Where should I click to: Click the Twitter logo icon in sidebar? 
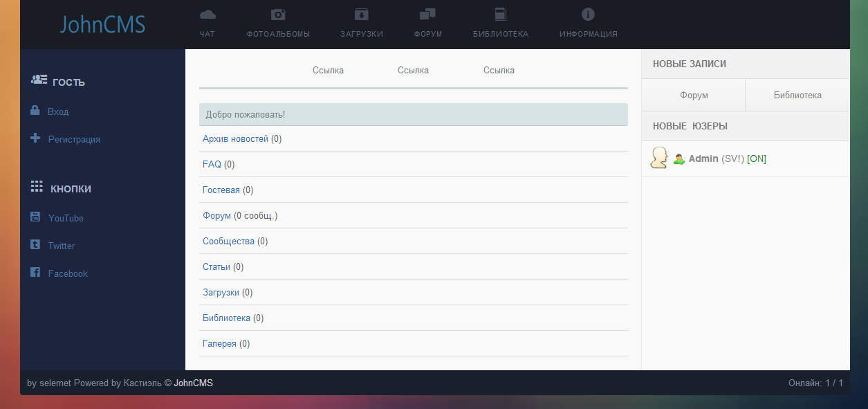click(35, 244)
